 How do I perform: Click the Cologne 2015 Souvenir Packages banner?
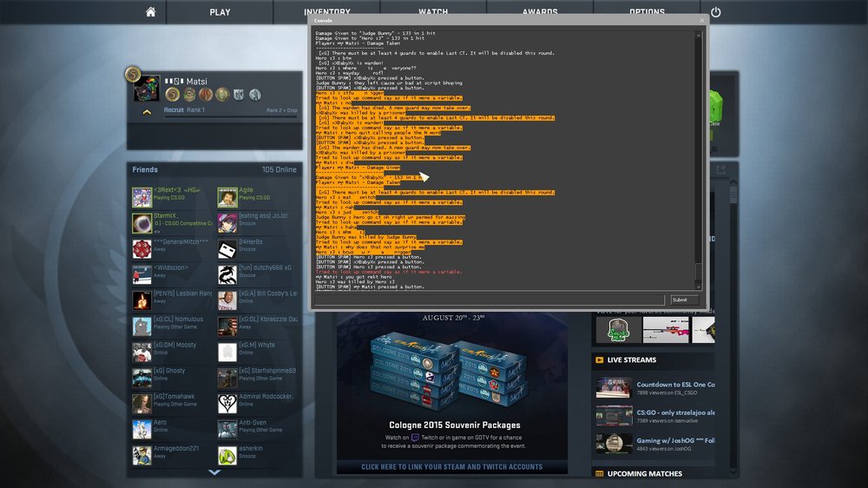(452, 393)
